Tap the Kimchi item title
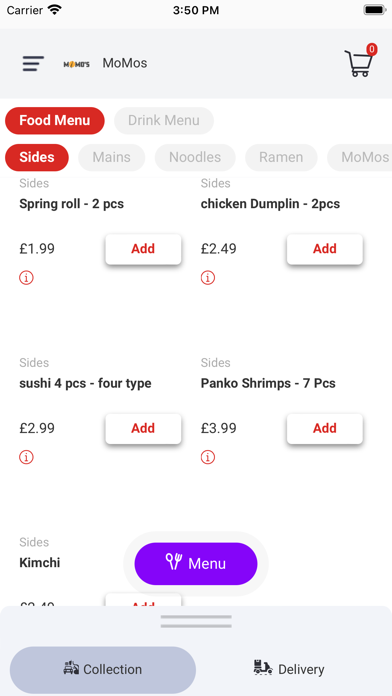 [x=40, y=563]
